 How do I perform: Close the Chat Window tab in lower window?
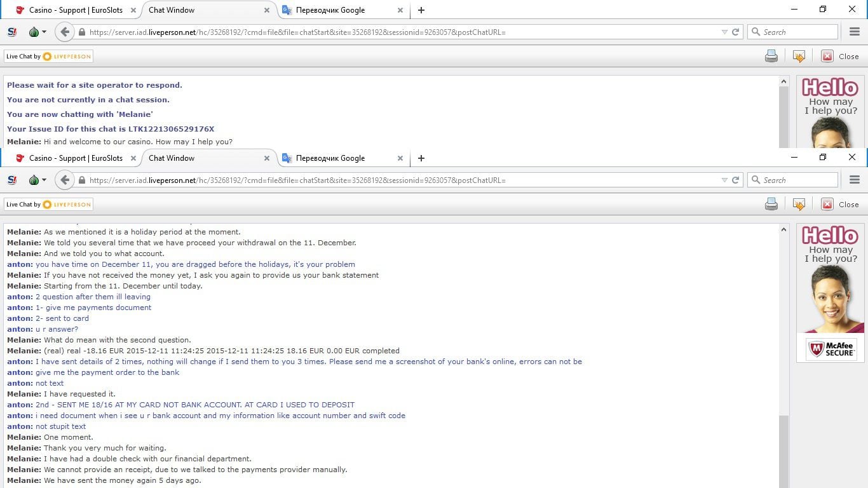267,158
